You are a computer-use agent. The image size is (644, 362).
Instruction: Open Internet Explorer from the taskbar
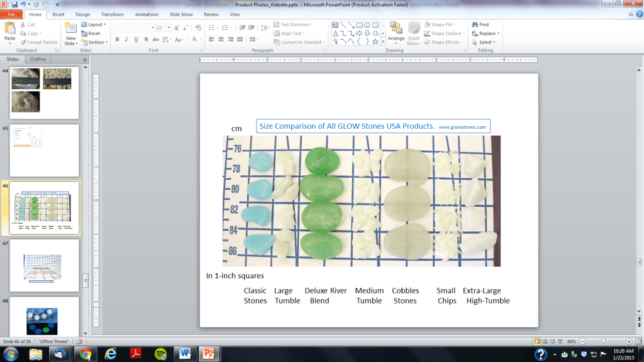tap(111, 354)
